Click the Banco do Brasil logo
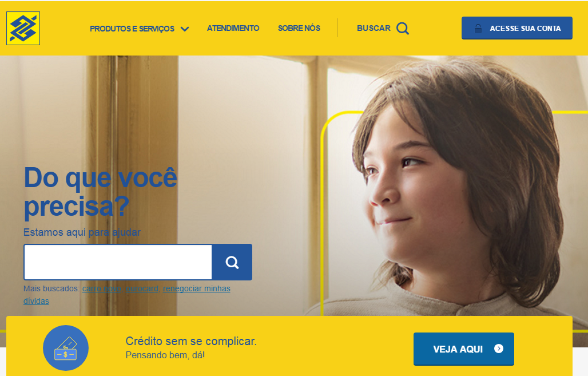 point(23,28)
